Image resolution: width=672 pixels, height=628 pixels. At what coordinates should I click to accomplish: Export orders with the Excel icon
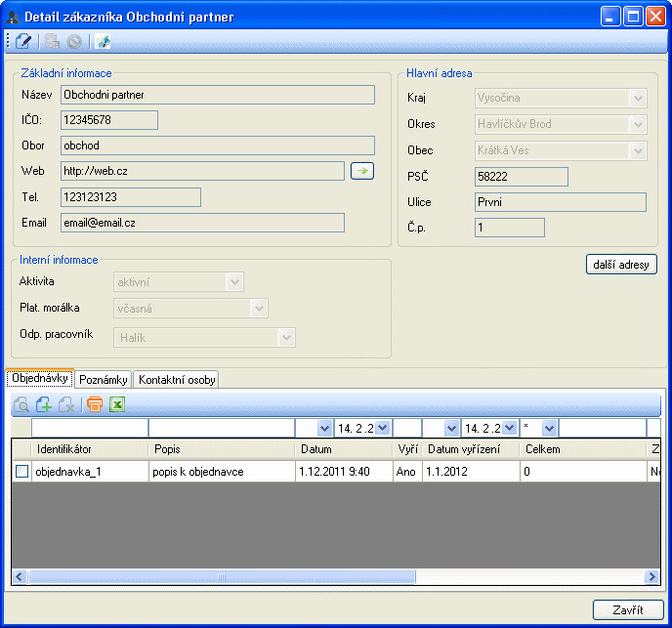click(117, 404)
